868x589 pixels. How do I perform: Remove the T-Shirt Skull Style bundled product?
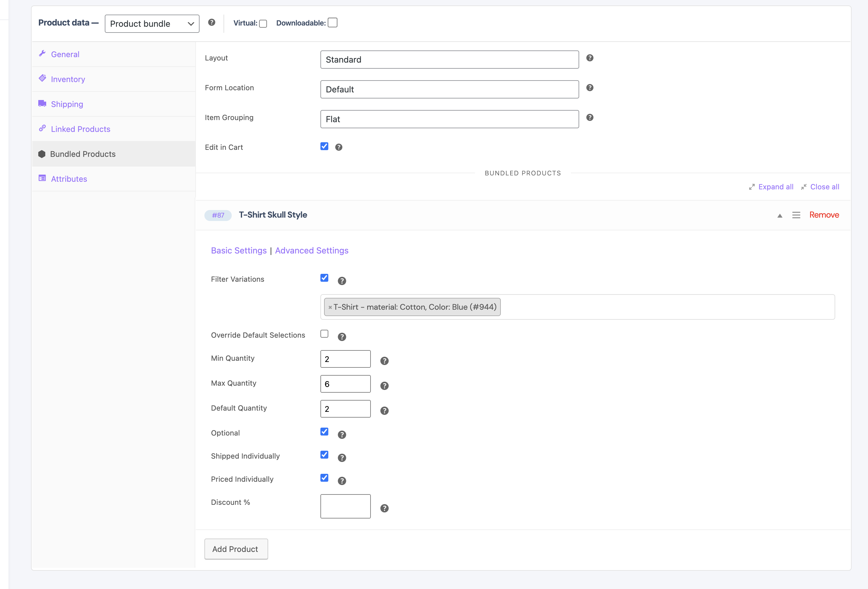(824, 215)
